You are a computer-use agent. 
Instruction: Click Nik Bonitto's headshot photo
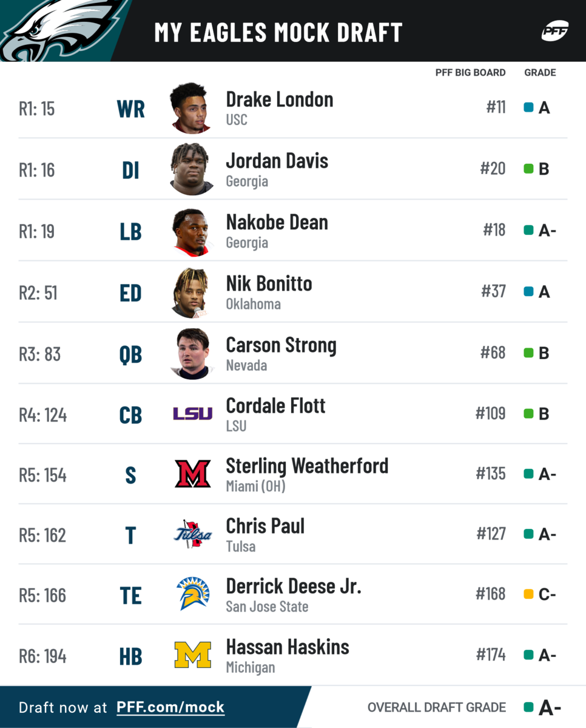click(191, 292)
